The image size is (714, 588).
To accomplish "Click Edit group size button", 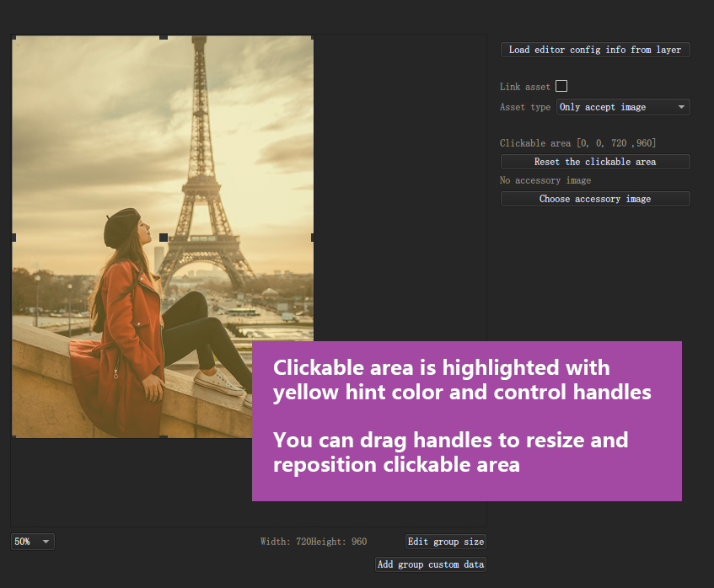I will 446,542.
